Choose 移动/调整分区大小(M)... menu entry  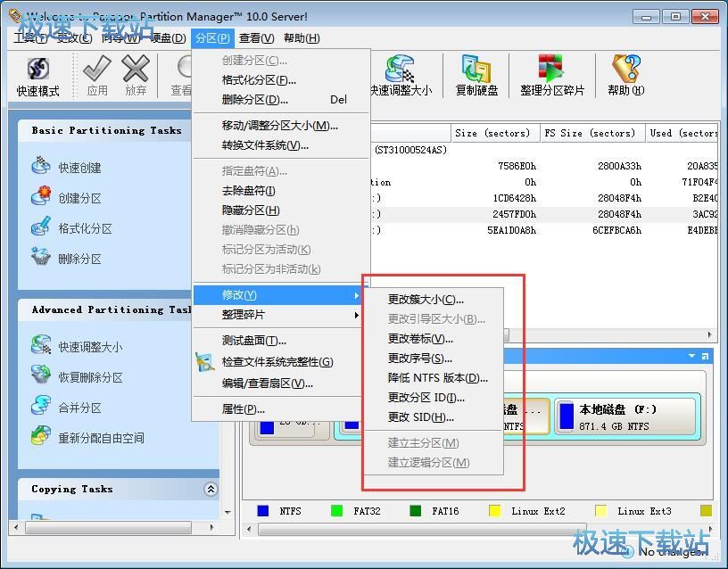pos(280,126)
